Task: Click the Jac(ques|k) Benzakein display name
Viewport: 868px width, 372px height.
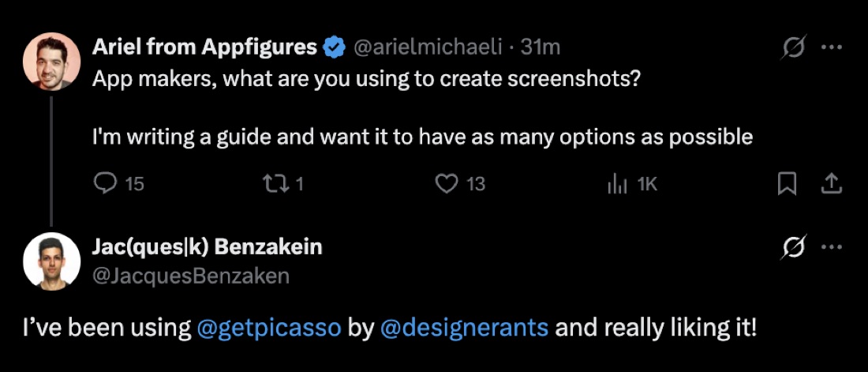Action: point(207,247)
